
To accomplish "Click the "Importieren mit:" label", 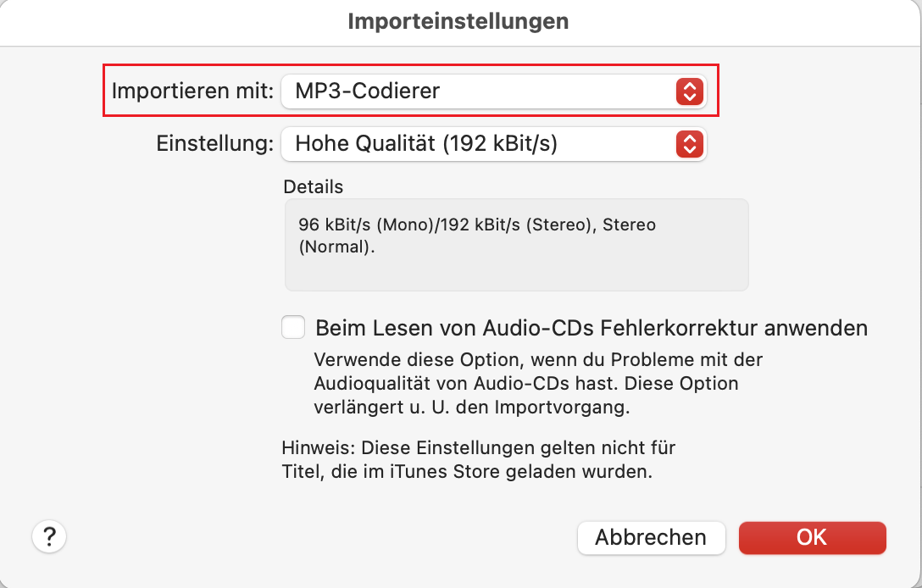I will tap(192, 91).
